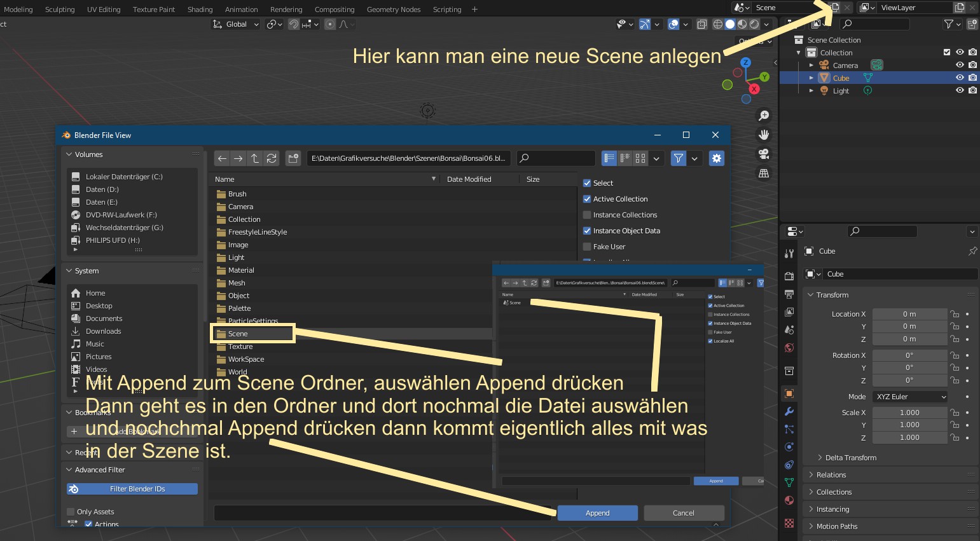Click the Location X value field
The width and height of the screenshot is (980, 541).
[909, 314]
